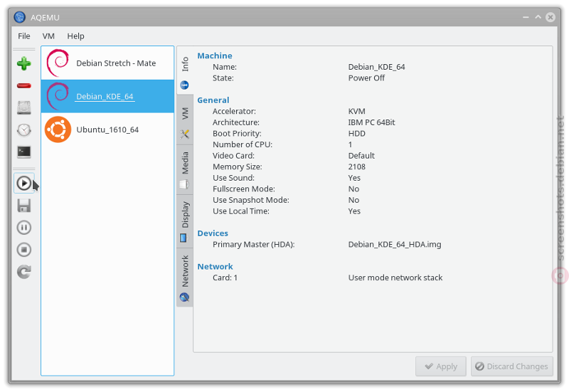Viewport: 569px width, 392px height.
Task: Close the AQEMU window
Action: [551, 17]
